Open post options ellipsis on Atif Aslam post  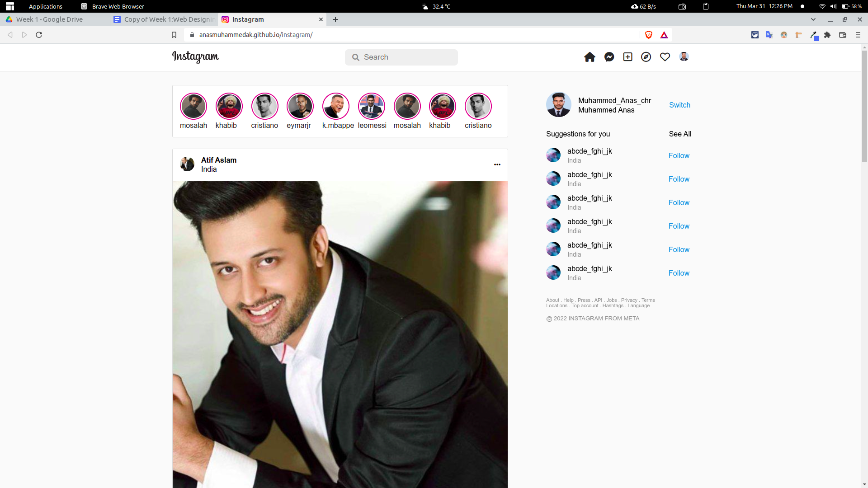pos(497,164)
